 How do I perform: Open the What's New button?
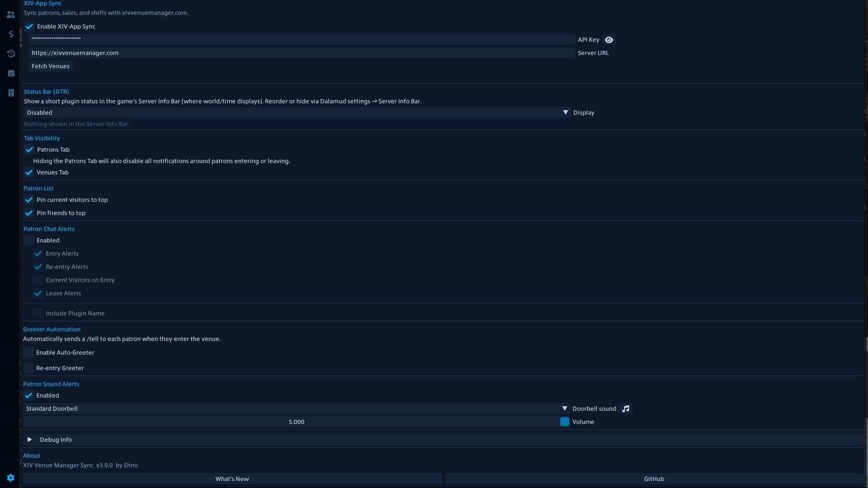coord(232,479)
